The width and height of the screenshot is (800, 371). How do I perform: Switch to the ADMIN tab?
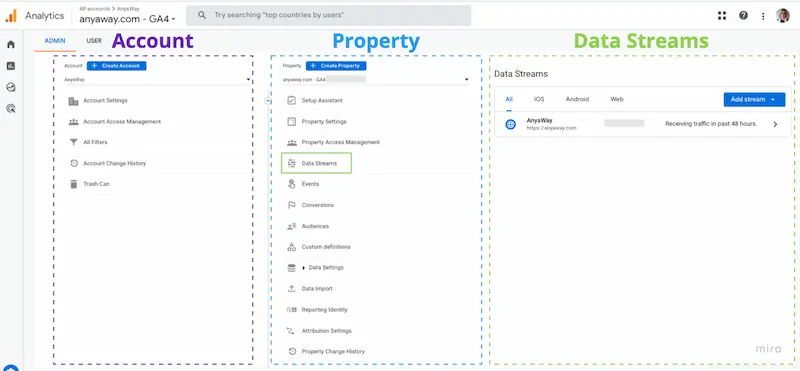point(55,41)
